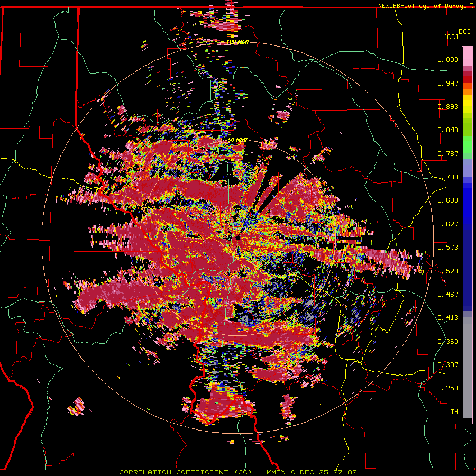The image size is (476, 476).
Task: Click the 0.627 scale value
Action: coord(448,224)
